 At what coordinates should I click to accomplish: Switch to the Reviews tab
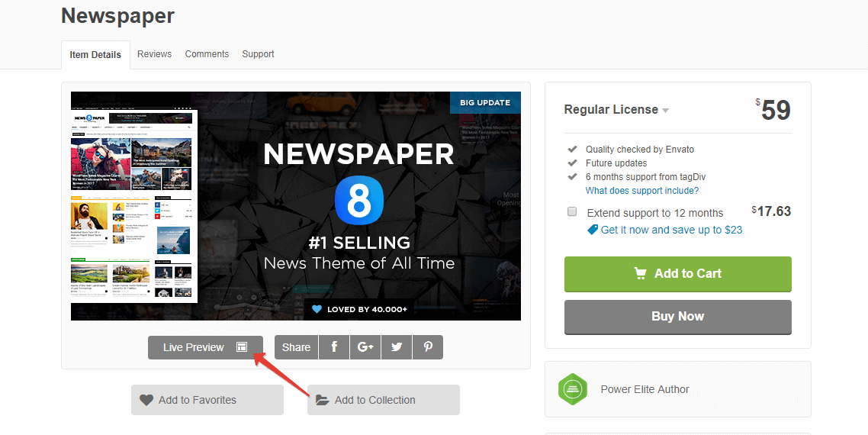click(154, 53)
